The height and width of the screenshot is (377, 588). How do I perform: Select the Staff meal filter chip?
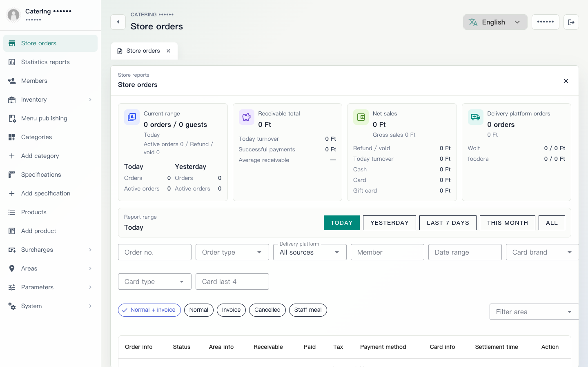(x=308, y=310)
